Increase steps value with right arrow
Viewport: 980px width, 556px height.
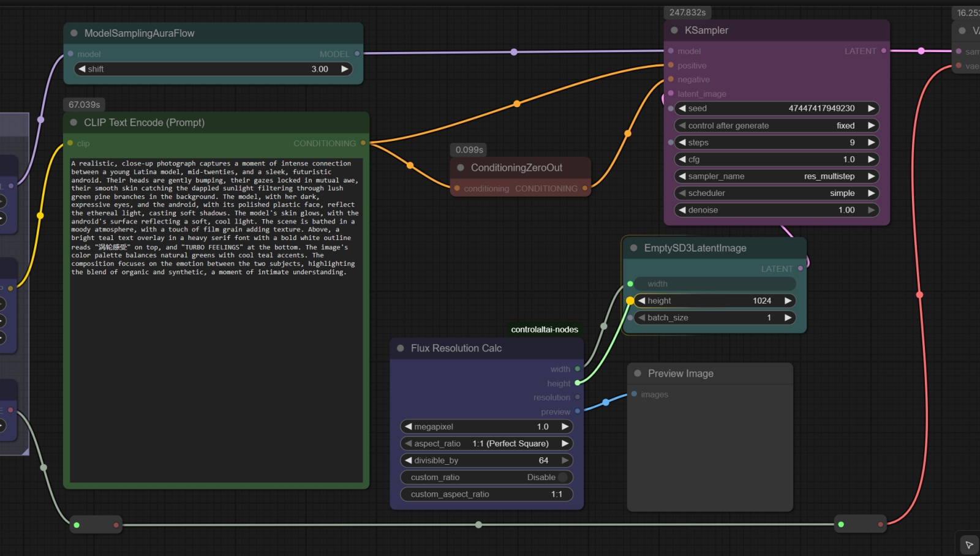[871, 143]
